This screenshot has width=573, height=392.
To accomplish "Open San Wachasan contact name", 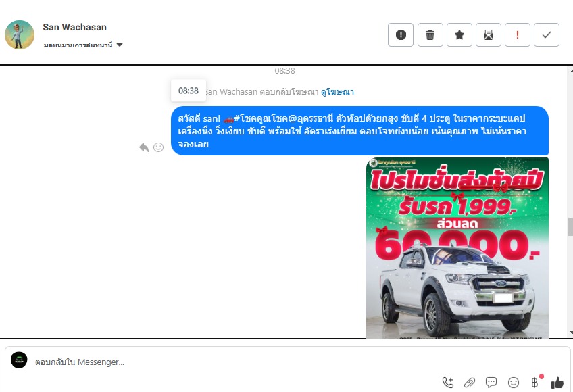I will 74,27.
